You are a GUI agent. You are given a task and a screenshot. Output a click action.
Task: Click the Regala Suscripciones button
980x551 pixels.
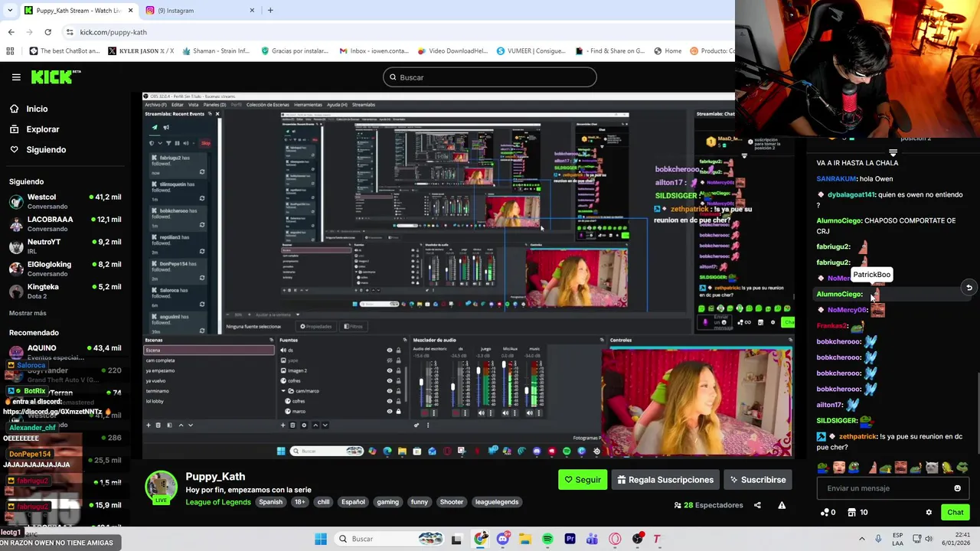pyautogui.click(x=665, y=480)
